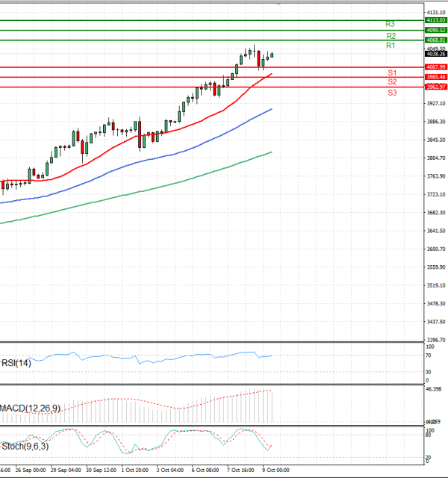Select the 3962.97 red price tag
The width and height of the screenshot is (448, 478).
pos(435,87)
